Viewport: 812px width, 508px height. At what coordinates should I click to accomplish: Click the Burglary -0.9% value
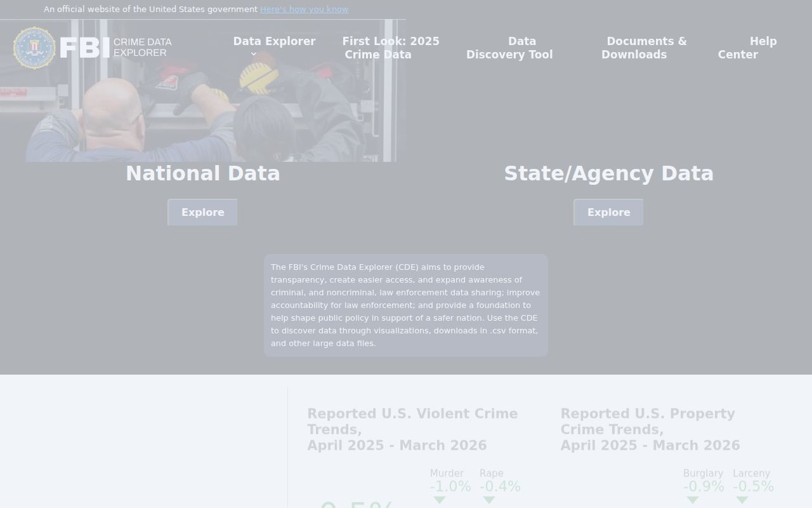click(704, 486)
